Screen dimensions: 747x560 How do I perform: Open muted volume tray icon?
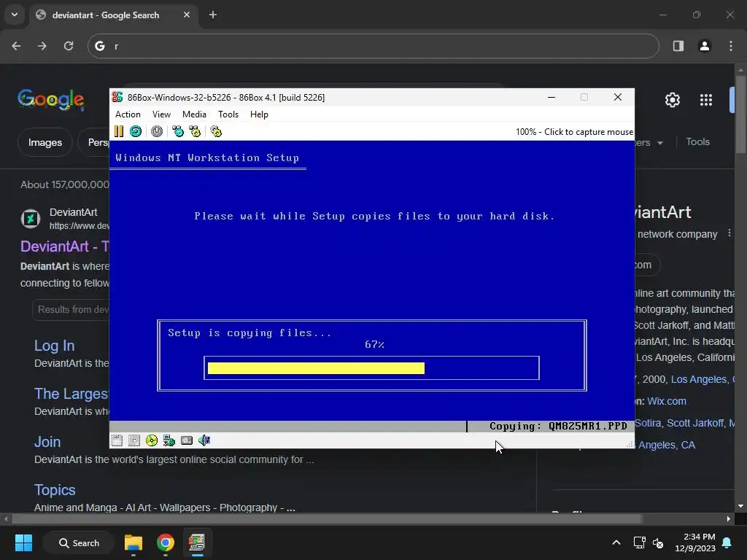point(658,542)
